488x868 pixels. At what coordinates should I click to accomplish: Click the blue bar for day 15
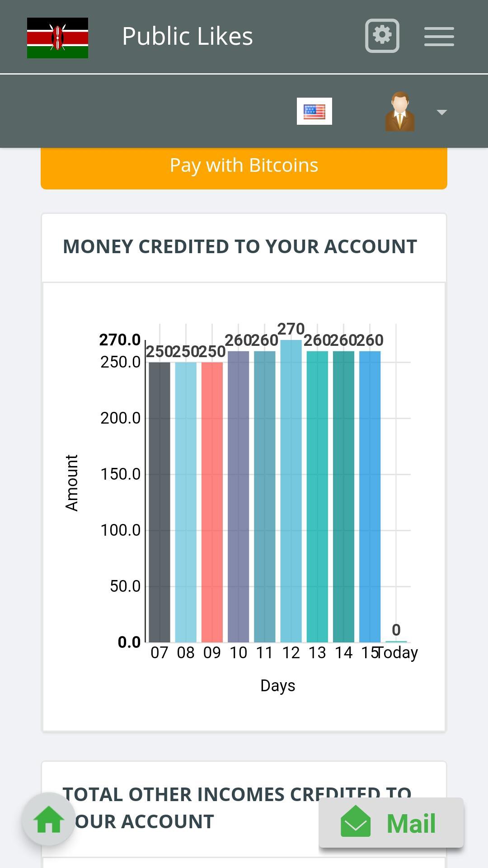[370, 496]
